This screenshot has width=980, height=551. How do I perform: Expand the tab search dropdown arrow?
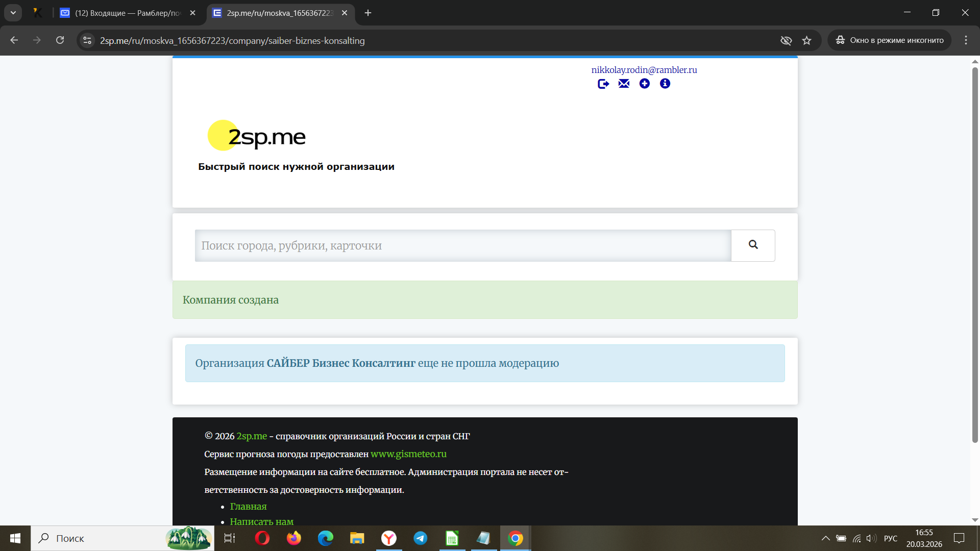click(13, 13)
